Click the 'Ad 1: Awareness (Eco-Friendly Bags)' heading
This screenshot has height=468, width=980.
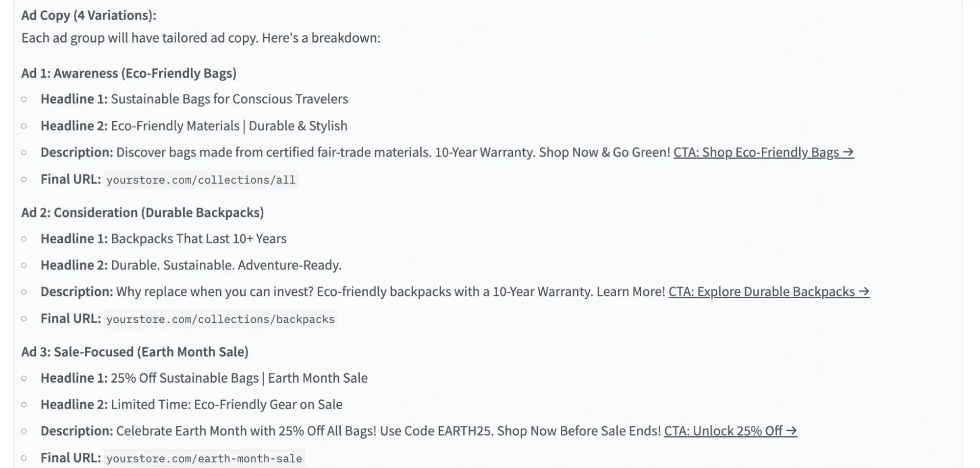(128, 73)
